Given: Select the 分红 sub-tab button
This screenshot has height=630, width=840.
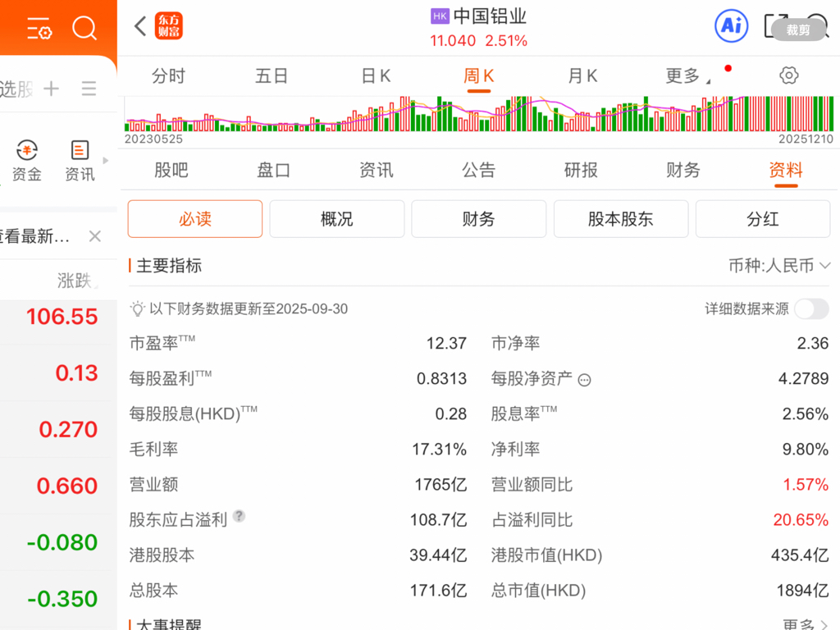Looking at the screenshot, I should point(763,218).
